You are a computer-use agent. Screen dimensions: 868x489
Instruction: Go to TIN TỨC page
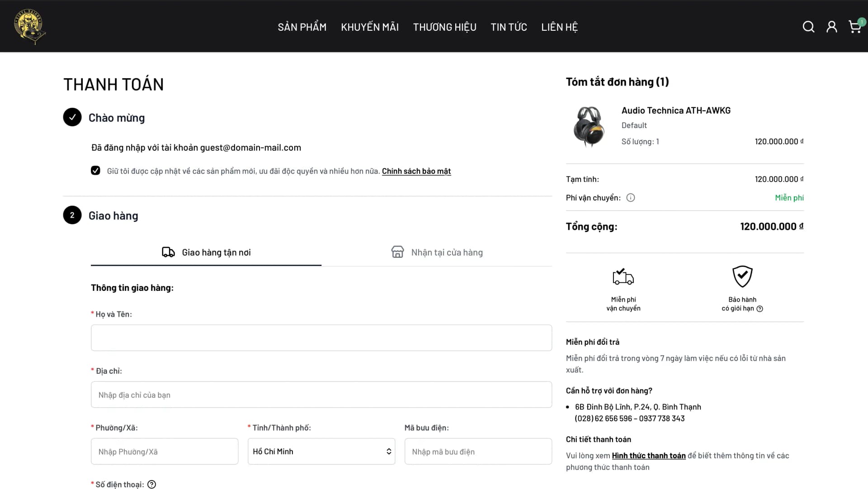[509, 27]
